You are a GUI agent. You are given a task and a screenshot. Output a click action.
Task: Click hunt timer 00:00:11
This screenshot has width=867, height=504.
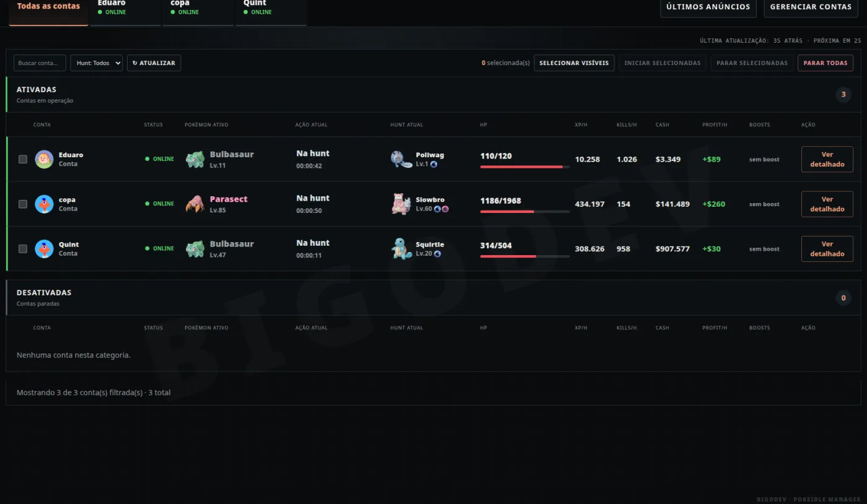click(x=309, y=255)
